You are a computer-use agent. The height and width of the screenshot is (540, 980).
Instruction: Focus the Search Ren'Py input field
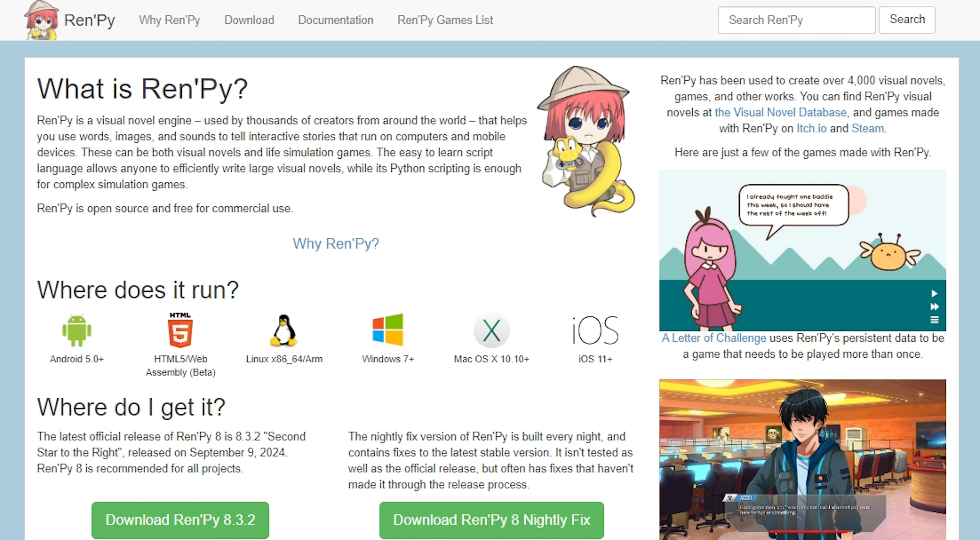point(797,20)
